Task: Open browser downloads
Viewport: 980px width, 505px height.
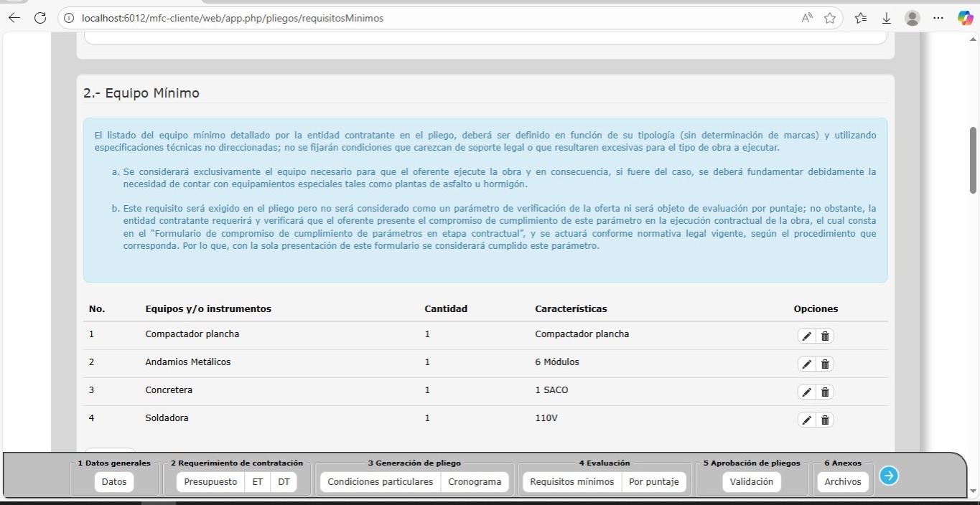Action: (887, 18)
